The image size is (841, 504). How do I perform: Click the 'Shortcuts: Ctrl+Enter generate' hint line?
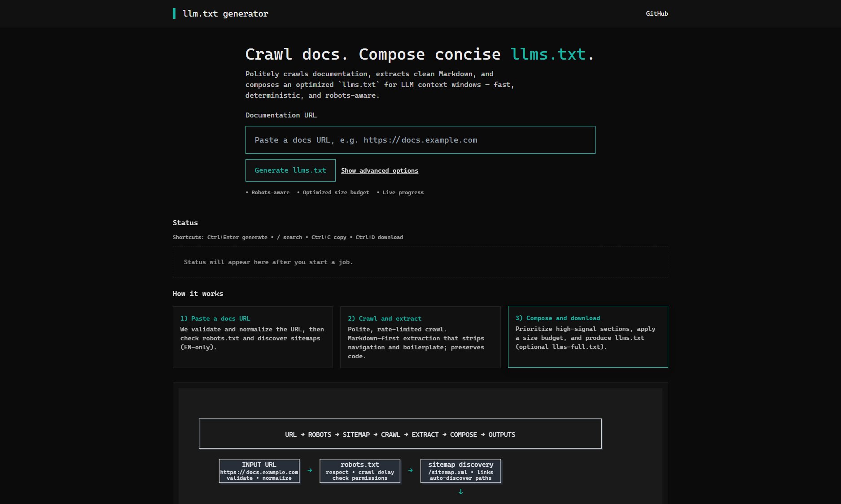tap(288, 237)
